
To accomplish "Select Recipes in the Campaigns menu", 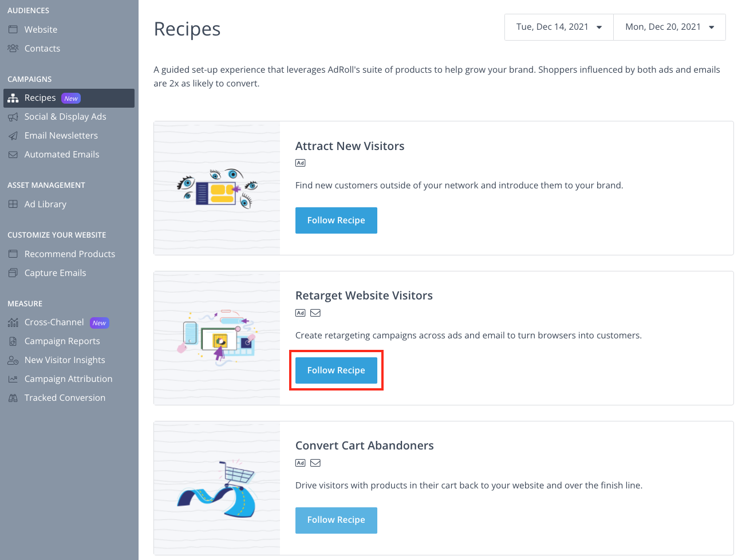I will tap(69, 98).
